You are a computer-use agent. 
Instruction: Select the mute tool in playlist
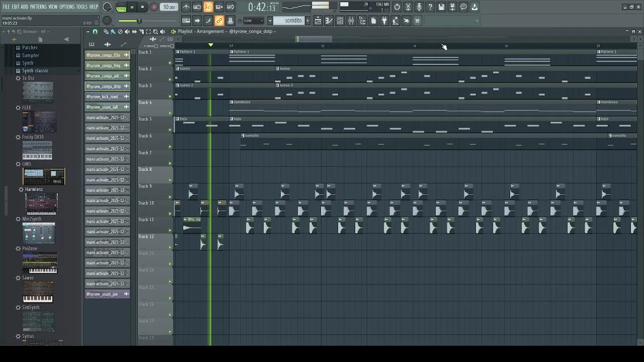pyautogui.click(x=127, y=32)
